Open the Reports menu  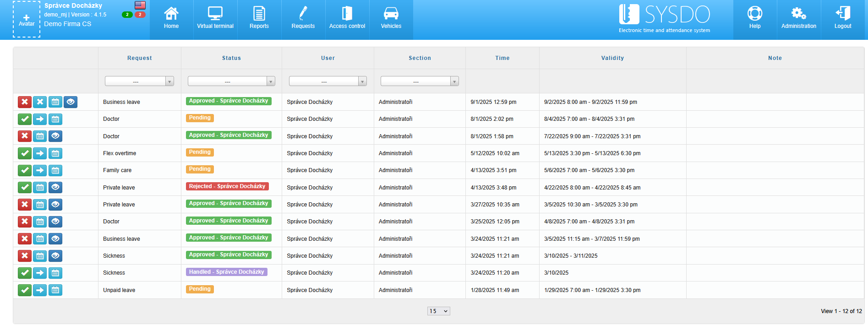click(259, 20)
